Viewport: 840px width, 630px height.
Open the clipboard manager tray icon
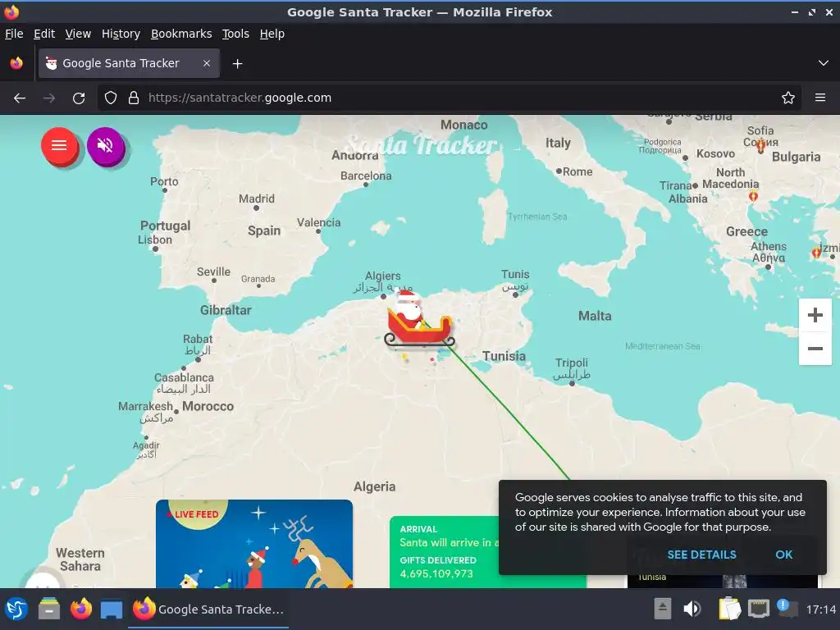[729, 609]
